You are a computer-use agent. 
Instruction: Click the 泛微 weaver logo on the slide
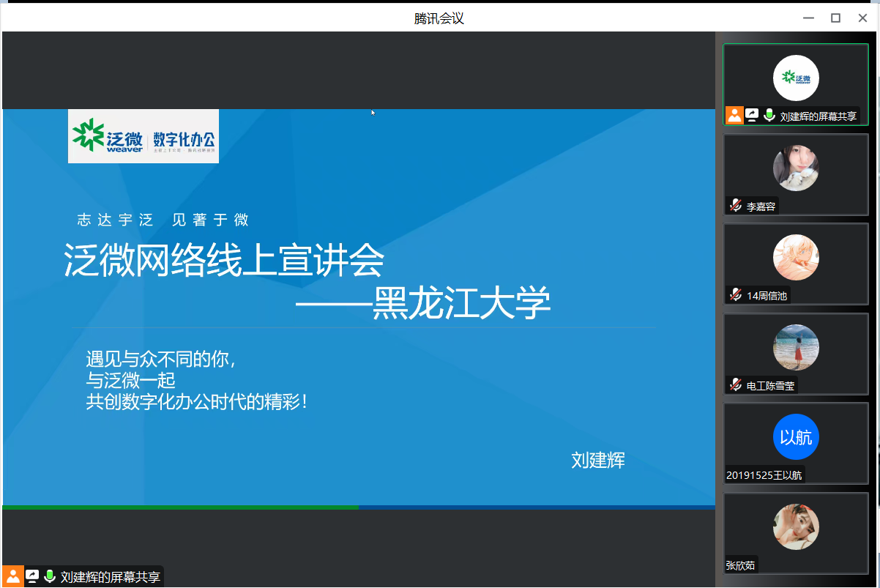[143, 136]
